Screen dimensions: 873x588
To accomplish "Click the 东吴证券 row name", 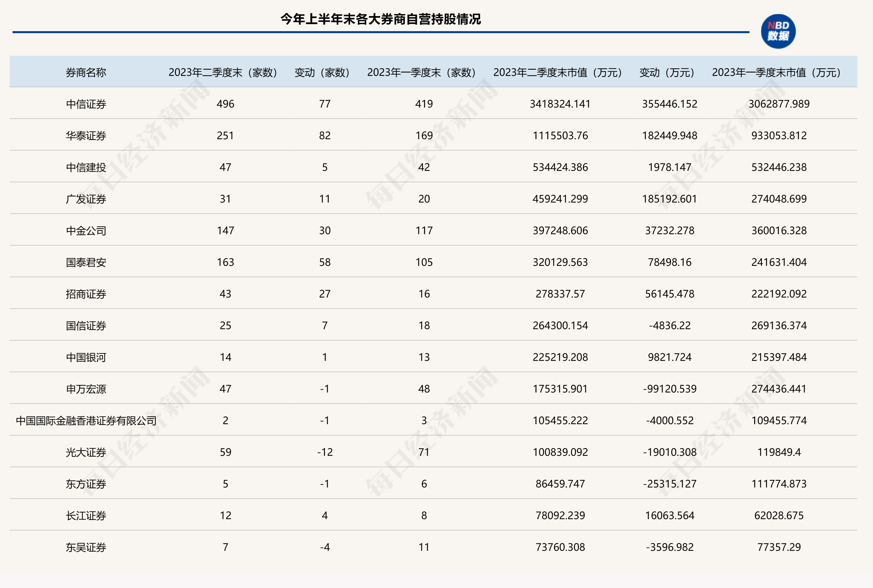I will pyautogui.click(x=86, y=548).
